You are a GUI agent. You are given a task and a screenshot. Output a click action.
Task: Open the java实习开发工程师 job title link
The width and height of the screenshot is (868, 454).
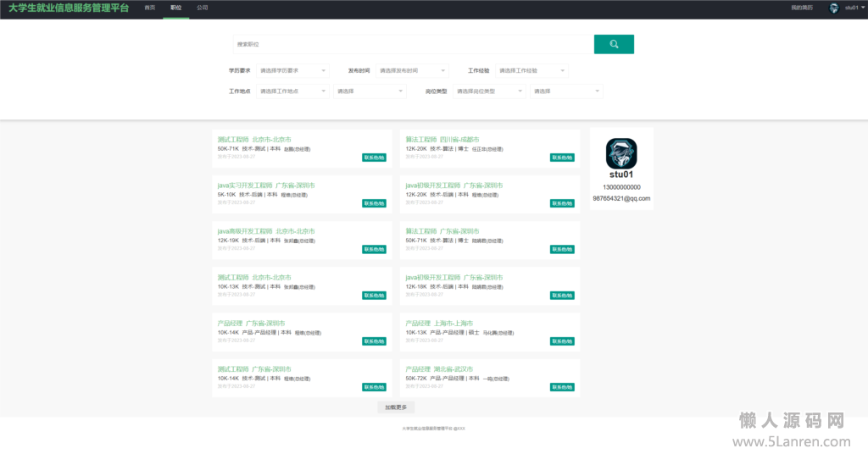click(245, 185)
